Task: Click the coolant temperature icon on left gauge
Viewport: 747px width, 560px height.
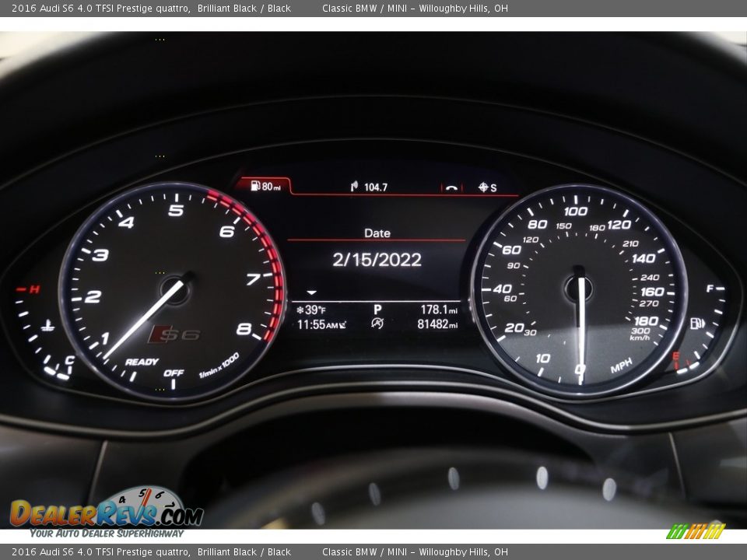Action: (47, 326)
